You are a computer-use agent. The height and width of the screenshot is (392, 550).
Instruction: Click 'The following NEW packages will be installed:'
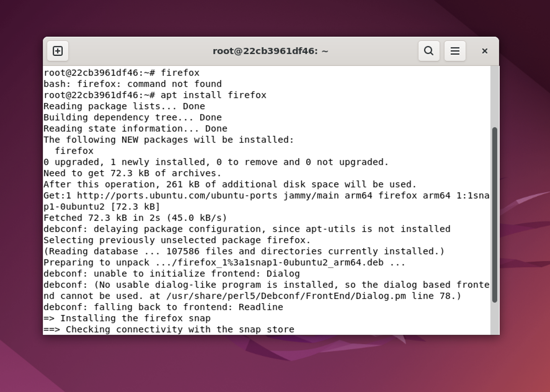tap(169, 140)
